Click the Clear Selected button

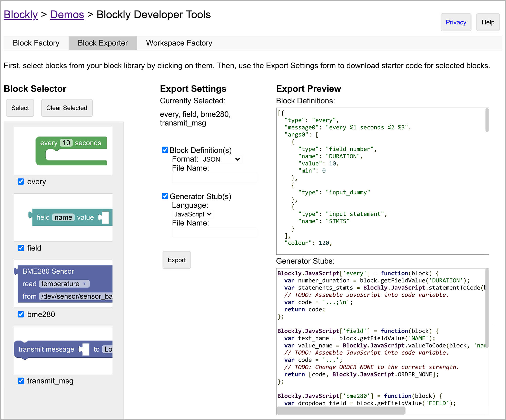67,108
